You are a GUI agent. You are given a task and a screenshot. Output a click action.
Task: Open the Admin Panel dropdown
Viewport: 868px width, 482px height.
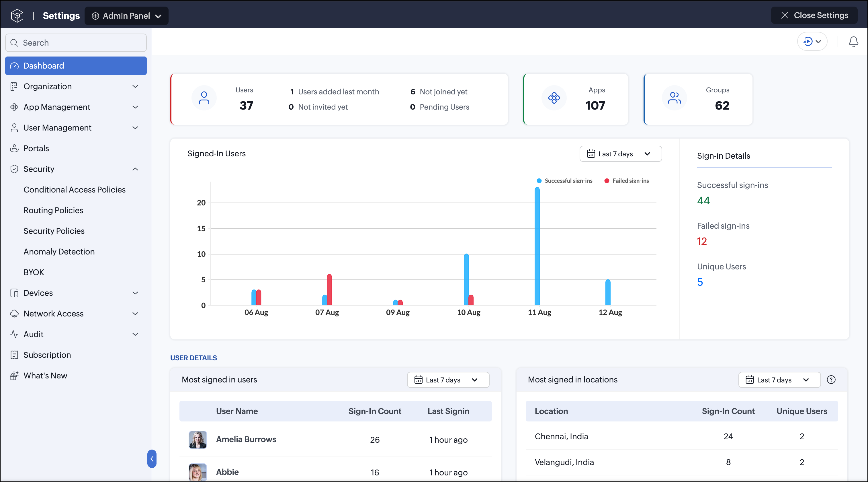[x=126, y=16]
